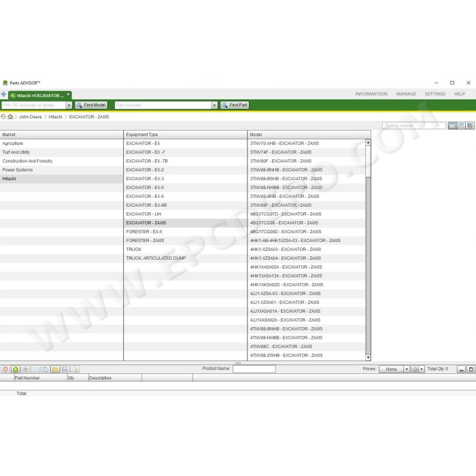Image resolution: width=476 pixels, height=476 pixels.
Task: Select Turf And Utility market
Action: tap(62, 152)
